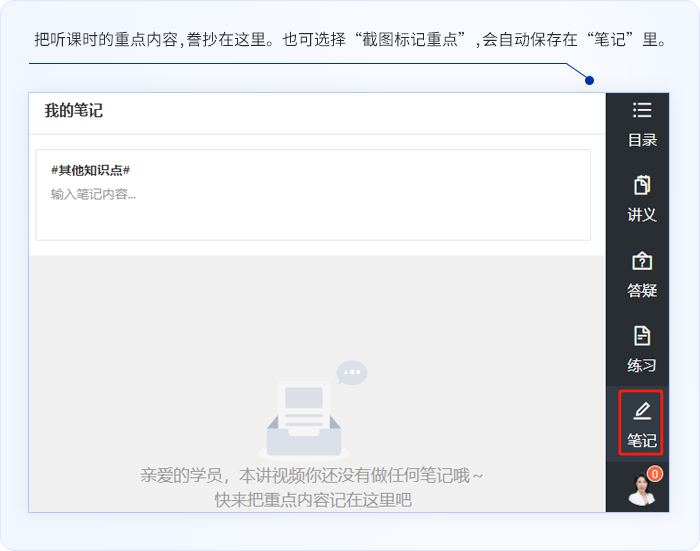Click the orange notification badge showing 0
The width and height of the screenshot is (700, 551).
click(655, 474)
